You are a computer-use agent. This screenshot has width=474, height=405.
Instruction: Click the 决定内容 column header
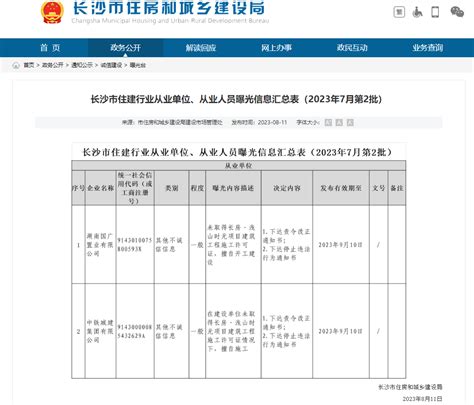point(287,188)
